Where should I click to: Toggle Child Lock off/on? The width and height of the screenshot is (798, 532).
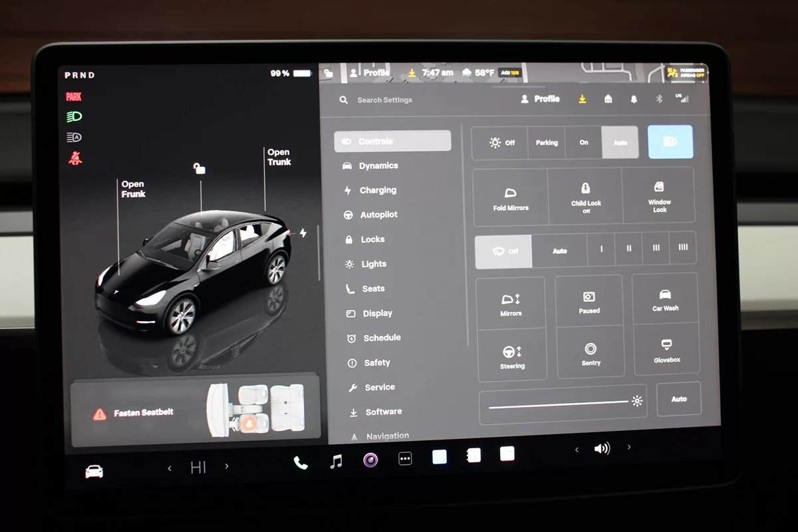point(586,196)
